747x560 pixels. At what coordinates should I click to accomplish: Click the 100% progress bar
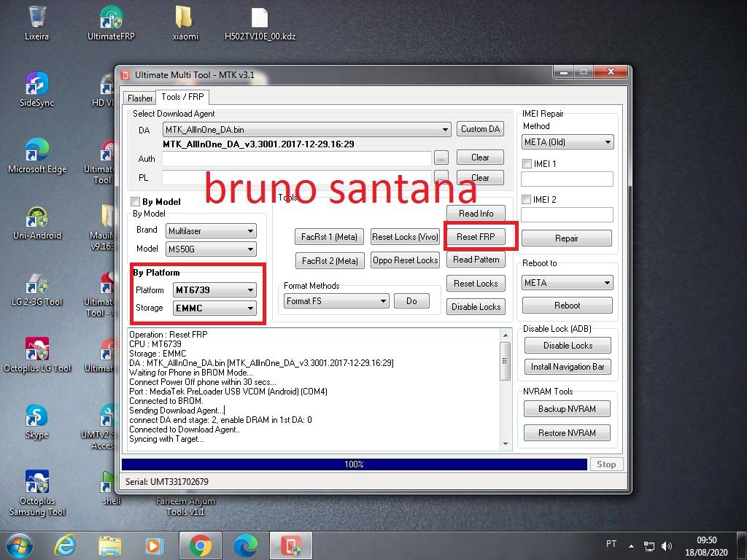[x=354, y=464]
